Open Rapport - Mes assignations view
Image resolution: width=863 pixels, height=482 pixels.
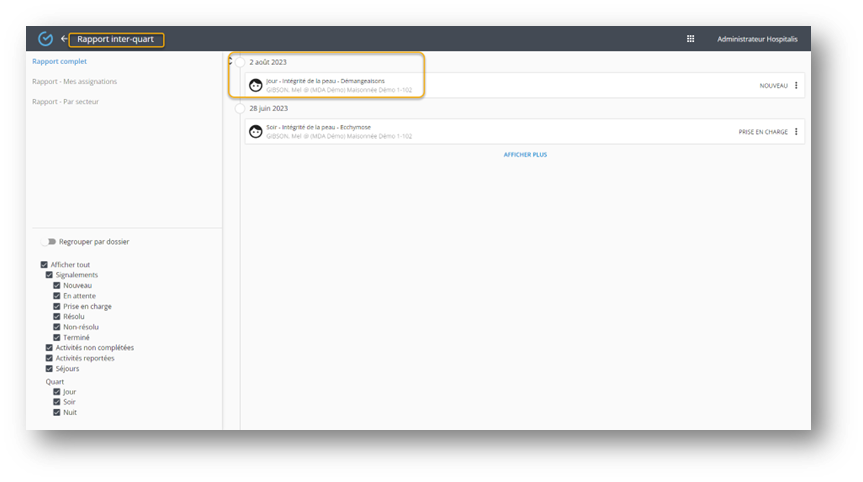[x=74, y=81]
